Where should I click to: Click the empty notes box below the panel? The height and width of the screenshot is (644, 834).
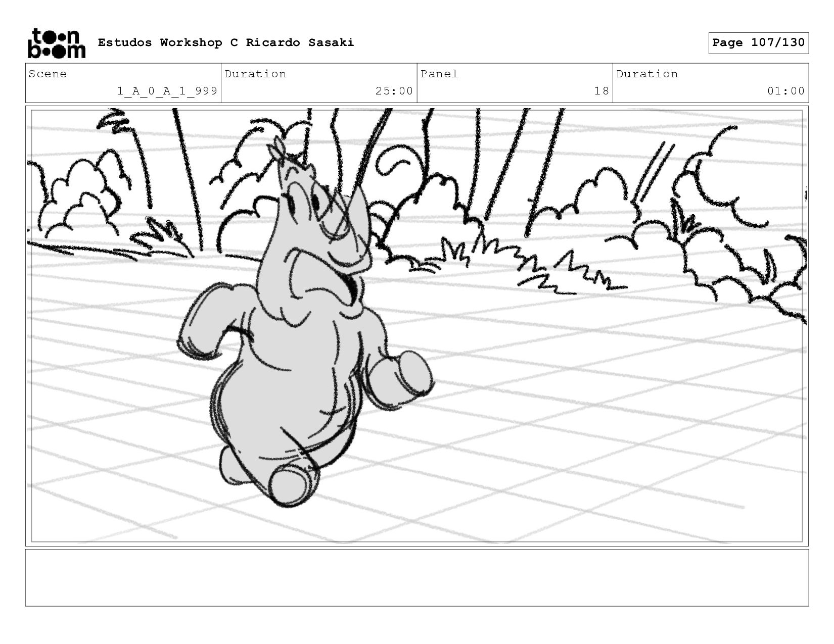[416, 577]
